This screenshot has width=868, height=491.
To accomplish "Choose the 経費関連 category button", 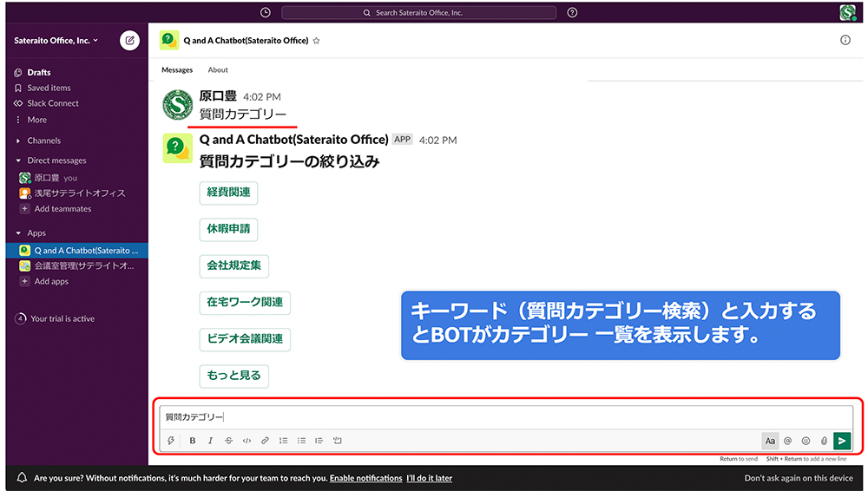I will (x=228, y=193).
